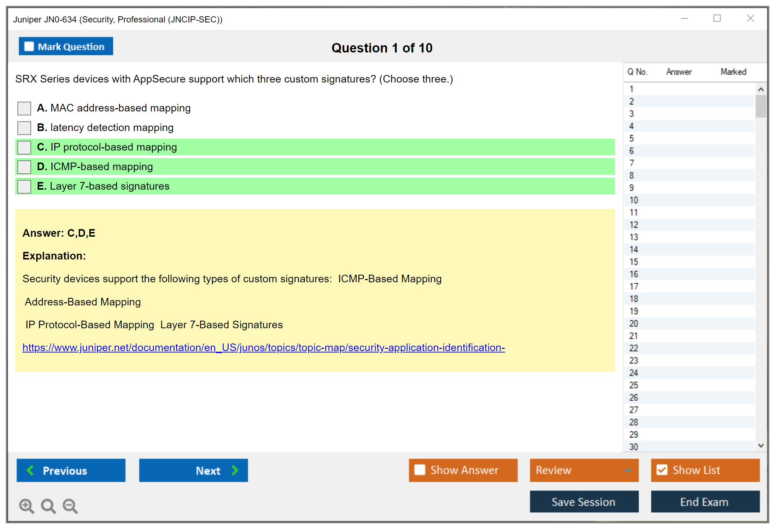Viewport: 778px width, 532px height.
Task: Click the zoom out magnifier icon
Action: [70, 506]
